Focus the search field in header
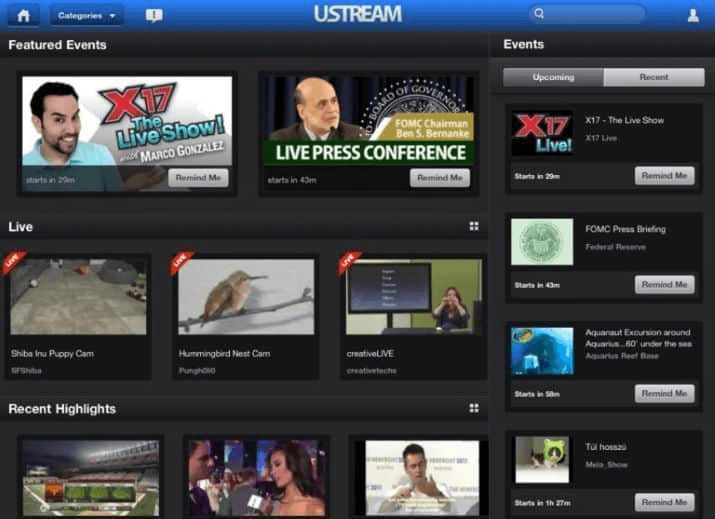 click(x=587, y=14)
